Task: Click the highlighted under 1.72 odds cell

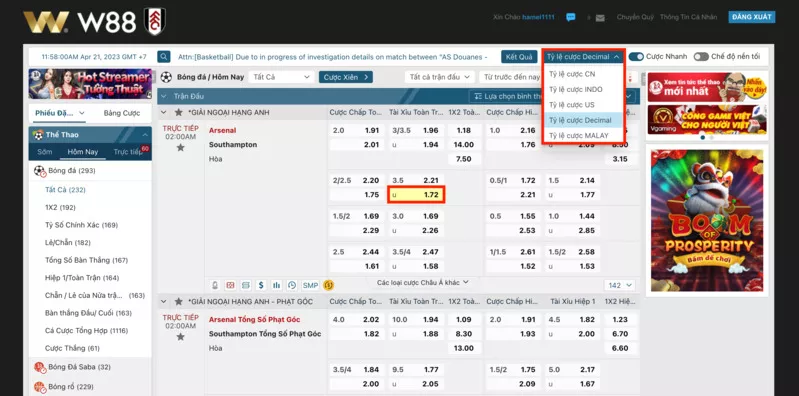Action: (416, 195)
